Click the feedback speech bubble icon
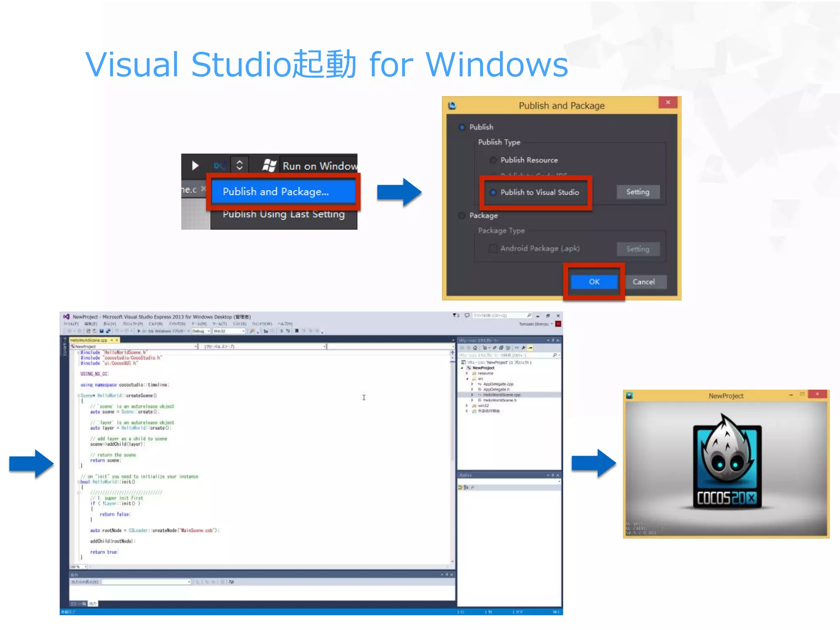 [467, 315]
